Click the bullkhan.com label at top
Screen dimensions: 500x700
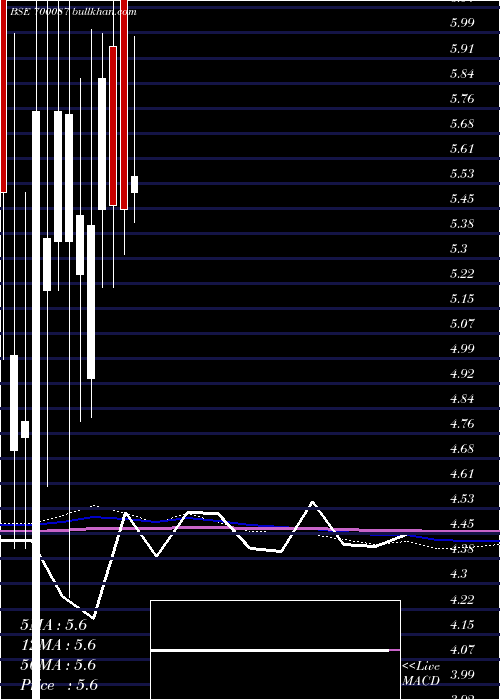click(103, 12)
